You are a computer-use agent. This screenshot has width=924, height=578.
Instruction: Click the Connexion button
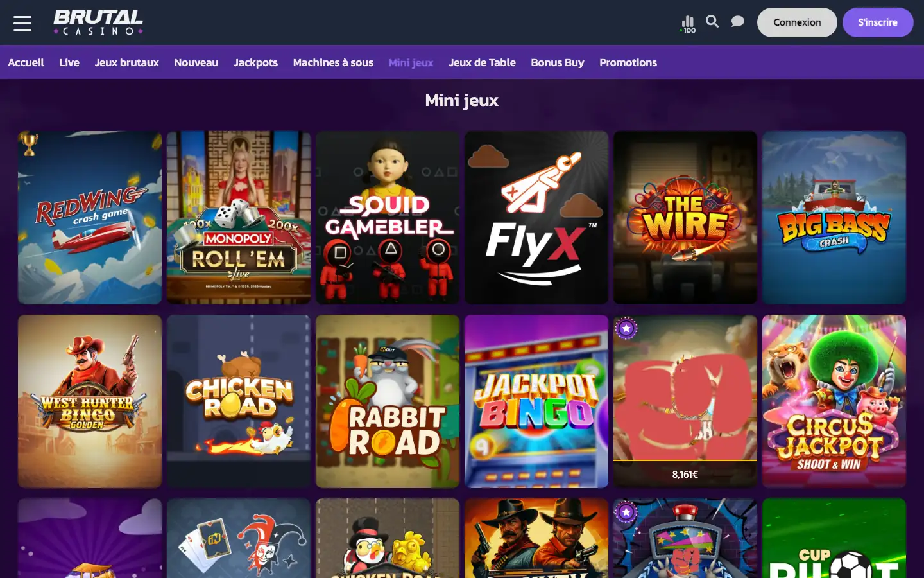click(797, 22)
